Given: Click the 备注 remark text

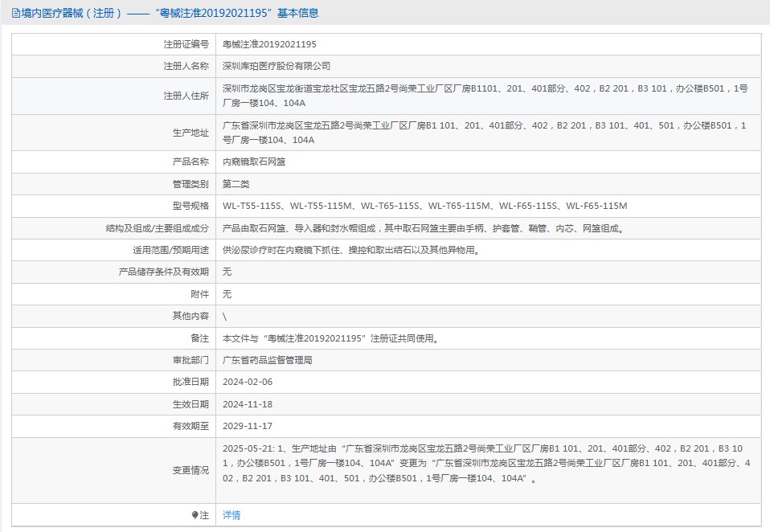Looking at the screenshot, I should click(330, 338).
